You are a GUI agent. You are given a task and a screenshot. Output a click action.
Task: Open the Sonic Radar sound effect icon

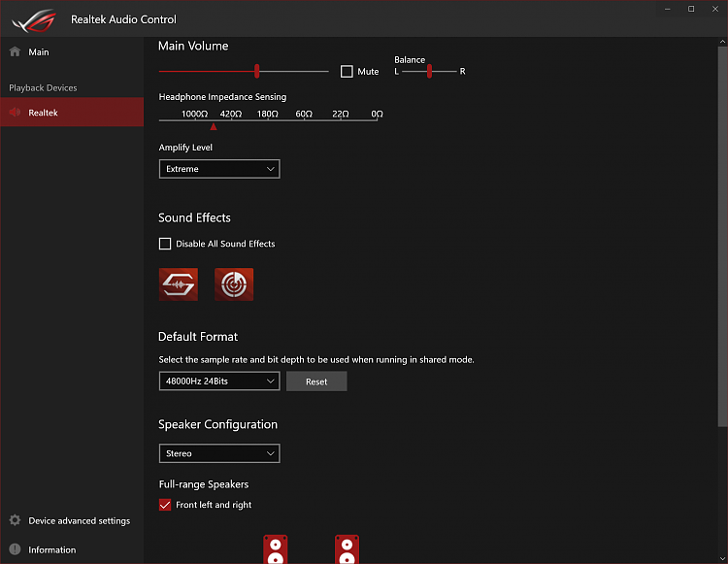(x=234, y=284)
